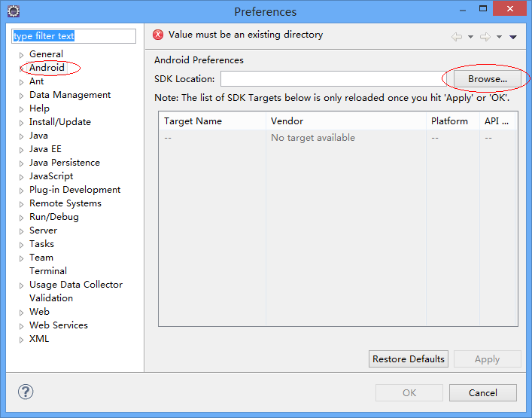
Task: Click the Vendor column header
Action: [345, 121]
